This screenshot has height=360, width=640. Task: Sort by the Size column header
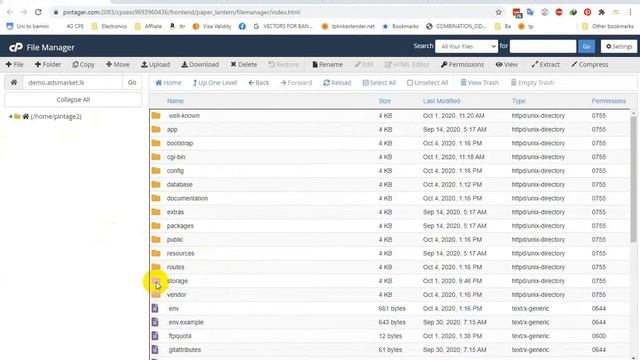coord(384,101)
